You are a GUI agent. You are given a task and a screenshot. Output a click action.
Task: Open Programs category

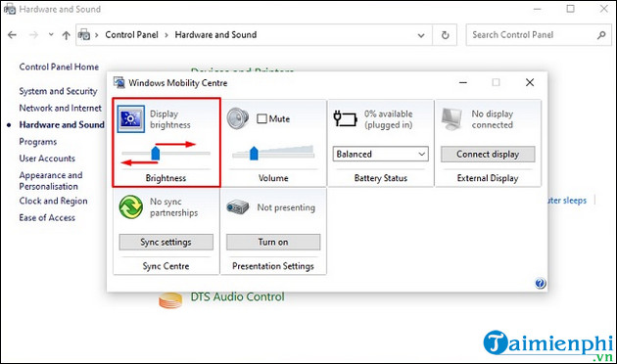point(38,142)
